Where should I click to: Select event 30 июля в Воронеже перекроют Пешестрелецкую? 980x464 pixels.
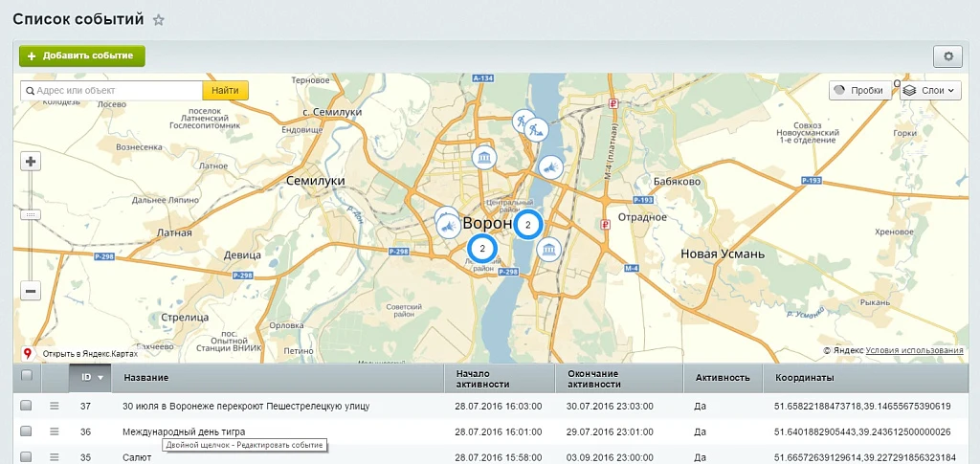(246, 406)
